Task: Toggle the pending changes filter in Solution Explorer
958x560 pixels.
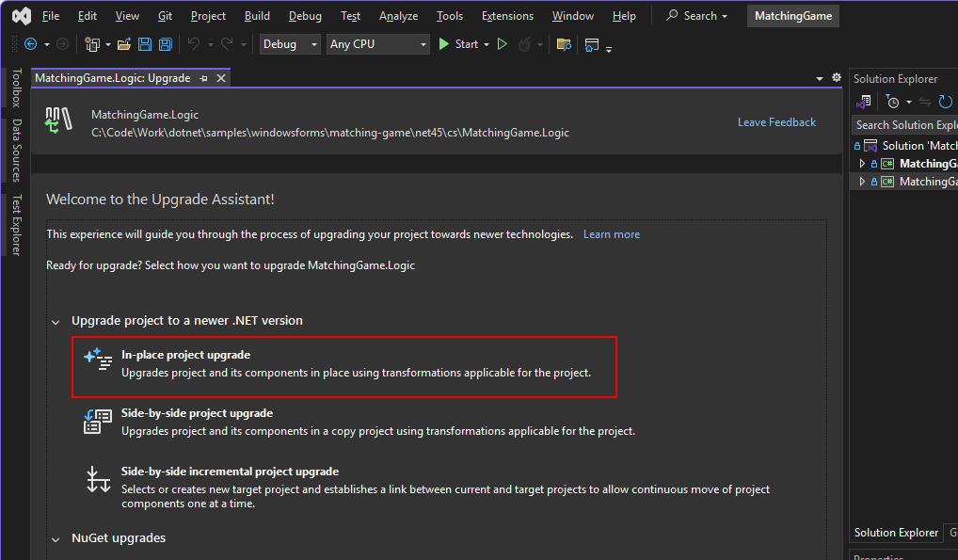Action: [892, 102]
